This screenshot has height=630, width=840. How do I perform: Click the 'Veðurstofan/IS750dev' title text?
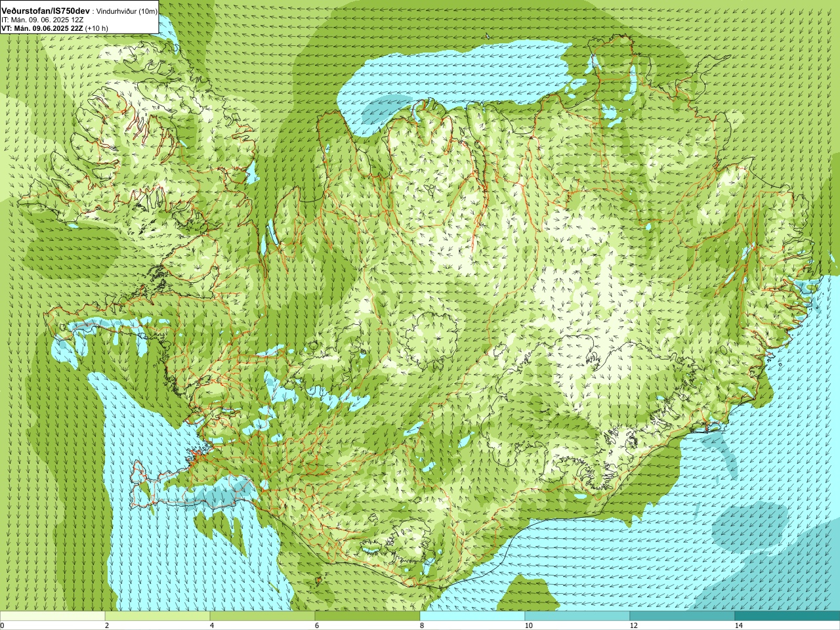pos(46,11)
